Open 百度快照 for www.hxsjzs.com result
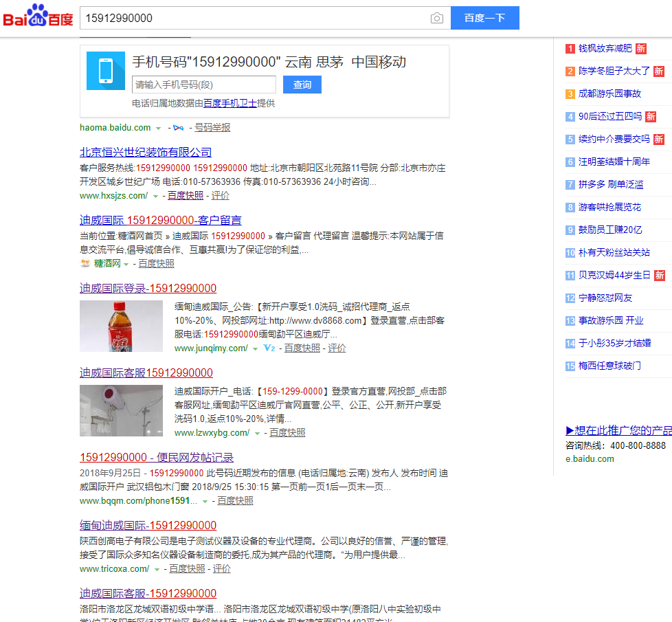This screenshot has height=622, width=672. click(186, 195)
